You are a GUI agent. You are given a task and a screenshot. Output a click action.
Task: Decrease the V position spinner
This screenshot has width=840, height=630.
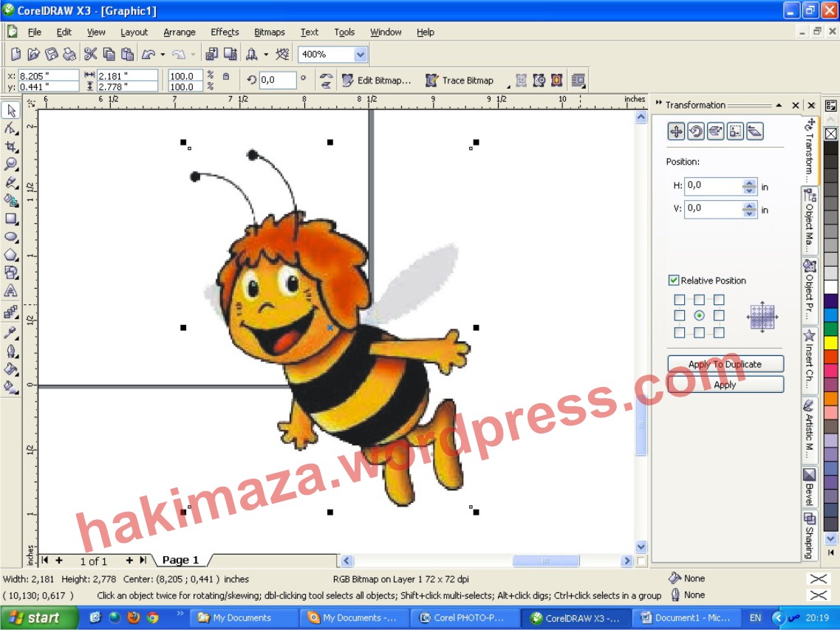click(749, 213)
